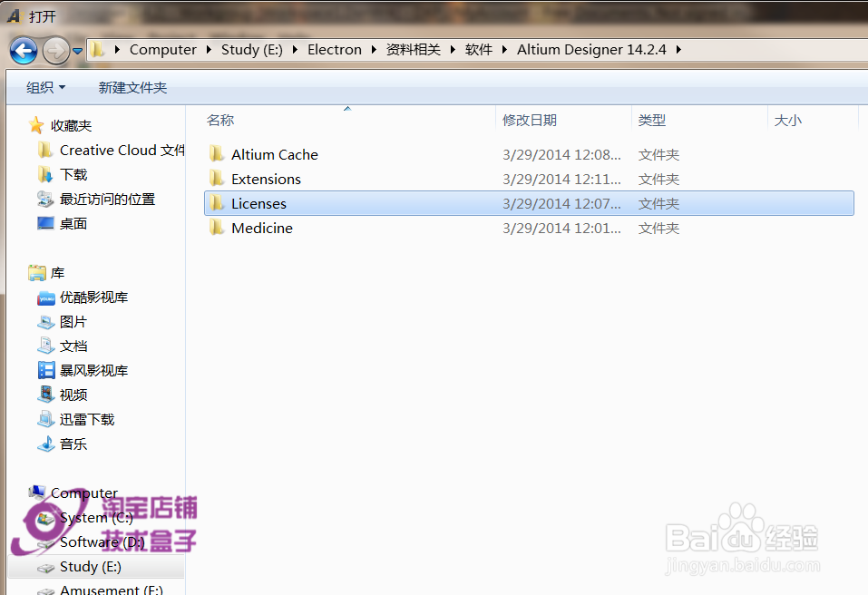Click the 迅雷下载 library icon
Viewport: 868px width, 595px height.
point(46,419)
